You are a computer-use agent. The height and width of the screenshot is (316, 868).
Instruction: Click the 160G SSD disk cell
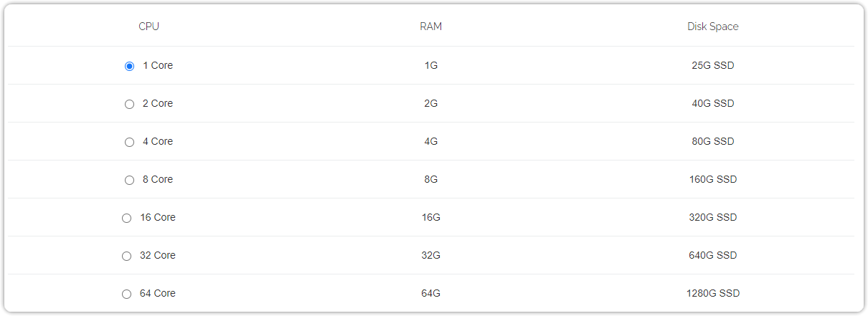713,179
